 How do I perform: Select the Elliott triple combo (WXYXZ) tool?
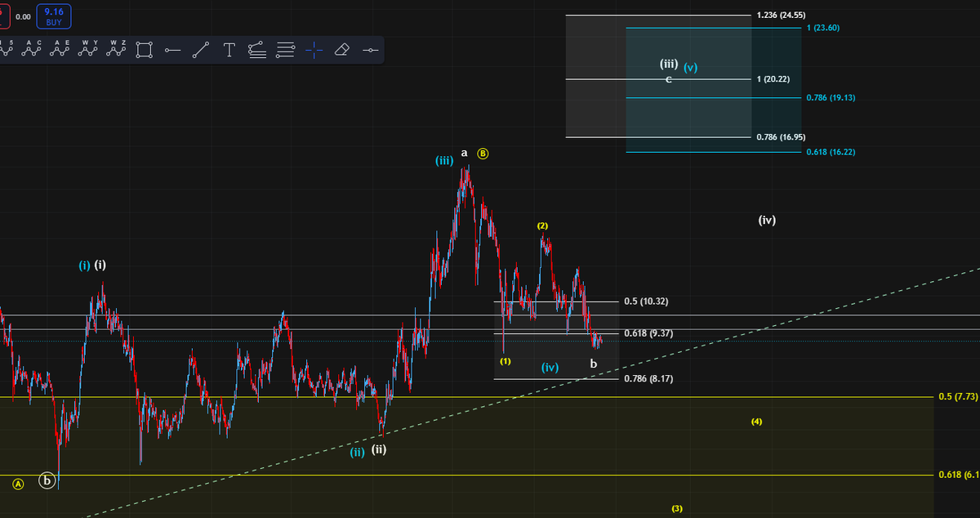click(117, 50)
